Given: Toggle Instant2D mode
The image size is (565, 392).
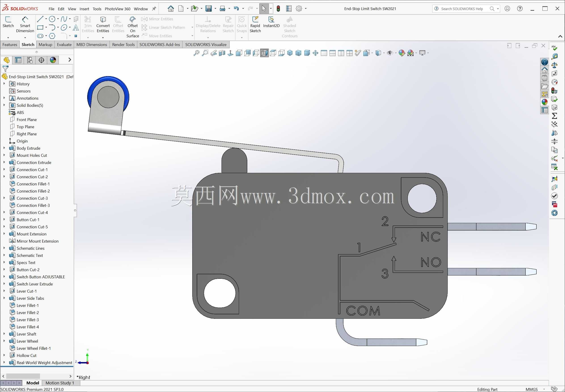Looking at the screenshot, I should (271, 22).
